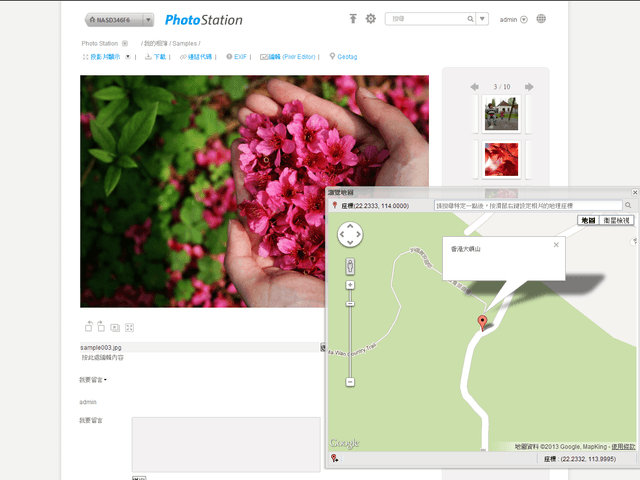Zoom in with the map plus button
640x480 pixels.
pos(350,285)
